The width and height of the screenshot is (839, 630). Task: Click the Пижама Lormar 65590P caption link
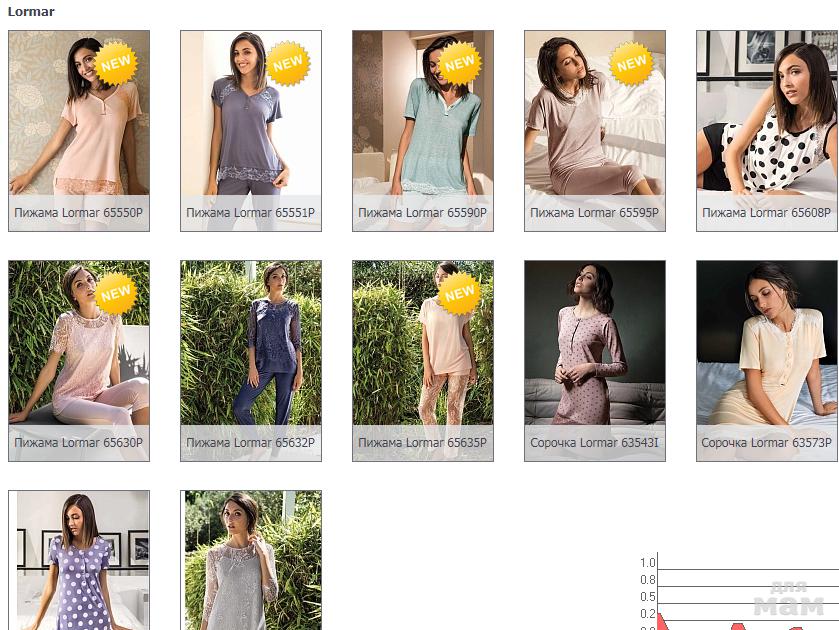422,212
